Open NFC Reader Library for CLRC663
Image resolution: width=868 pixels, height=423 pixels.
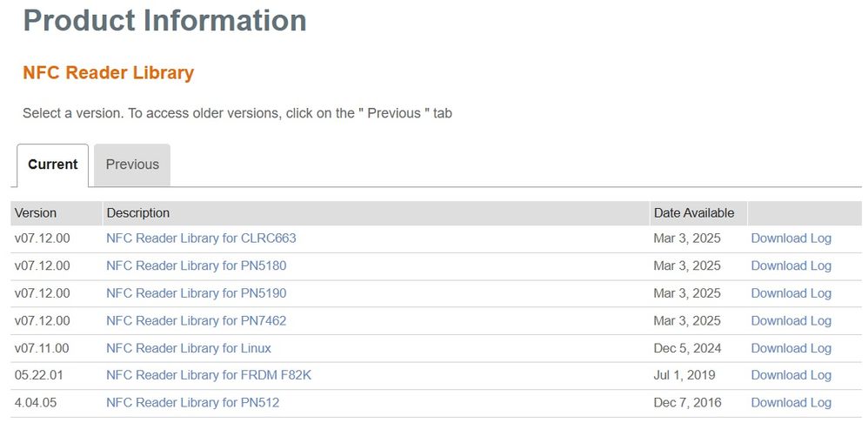(201, 238)
